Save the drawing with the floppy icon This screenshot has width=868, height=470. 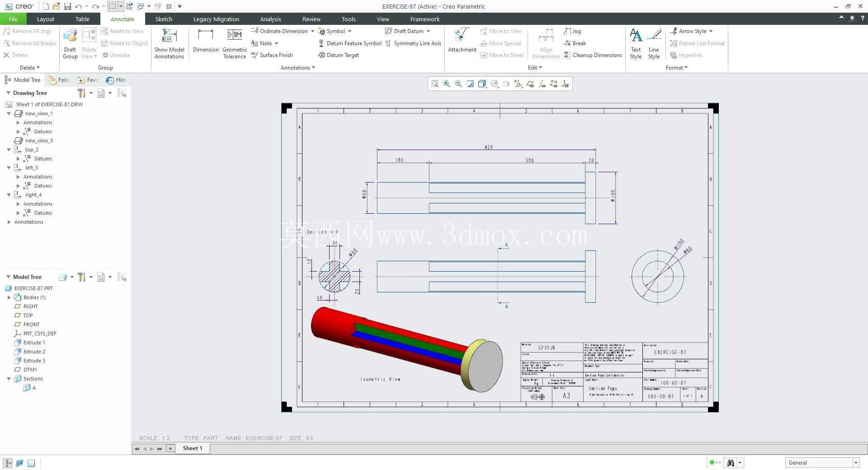click(x=67, y=6)
